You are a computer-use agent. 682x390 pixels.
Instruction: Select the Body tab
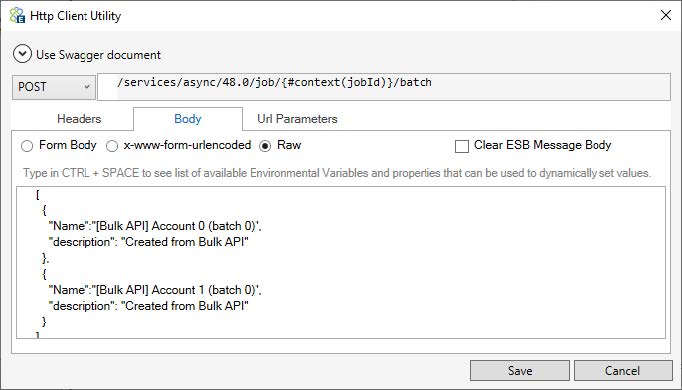pos(187,119)
